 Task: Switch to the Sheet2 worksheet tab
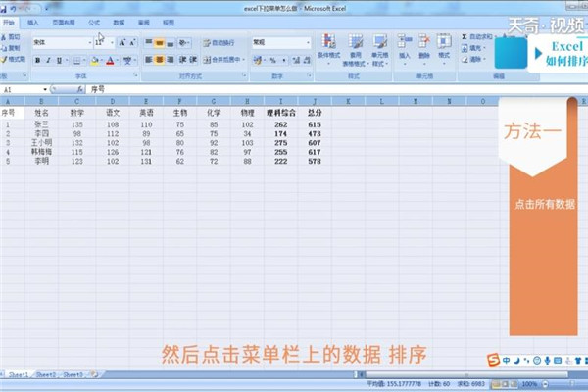click(x=46, y=374)
